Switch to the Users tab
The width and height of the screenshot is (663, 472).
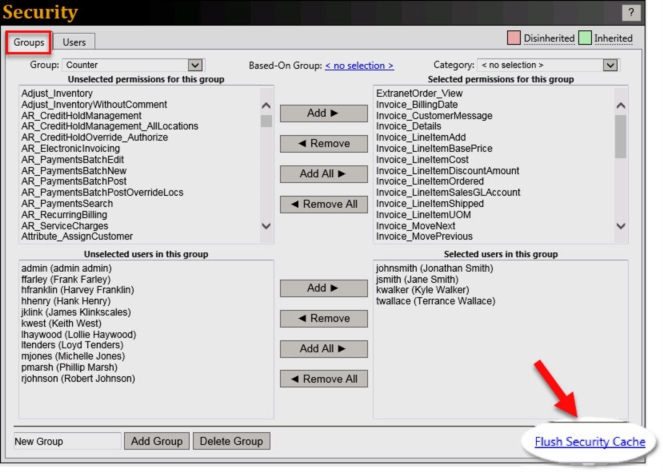coord(74,42)
